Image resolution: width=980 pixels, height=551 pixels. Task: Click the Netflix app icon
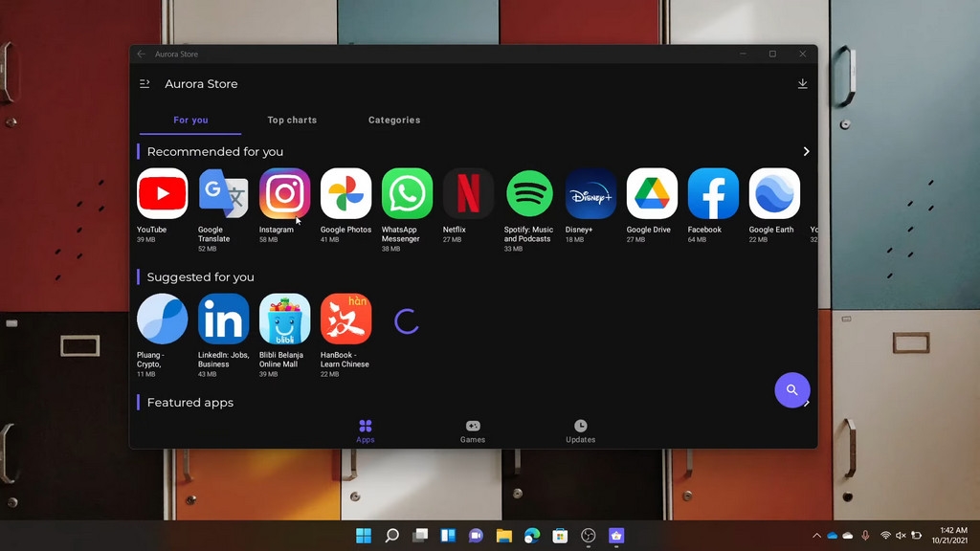coord(467,193)
